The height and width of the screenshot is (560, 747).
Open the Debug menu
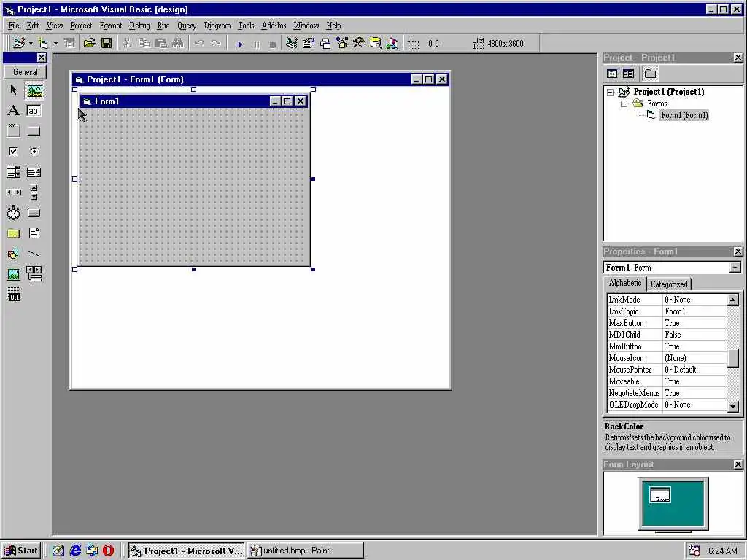click(139, 26)
